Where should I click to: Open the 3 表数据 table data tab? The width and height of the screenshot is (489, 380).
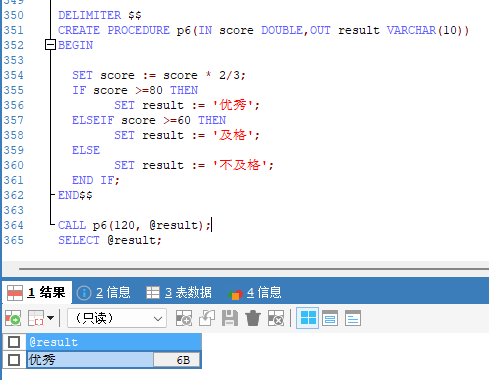179,293
